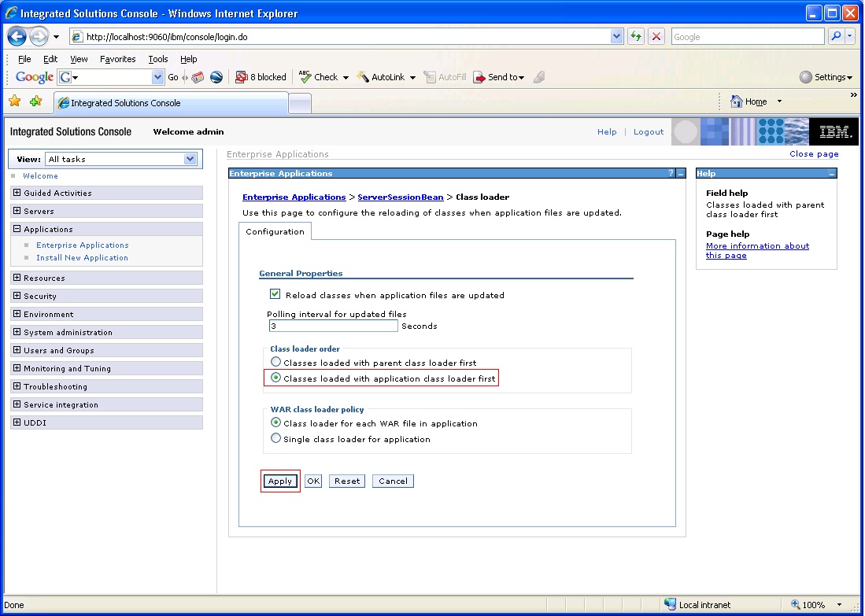
Task: Click the Refresh page icon
Action: coord(636,37)
